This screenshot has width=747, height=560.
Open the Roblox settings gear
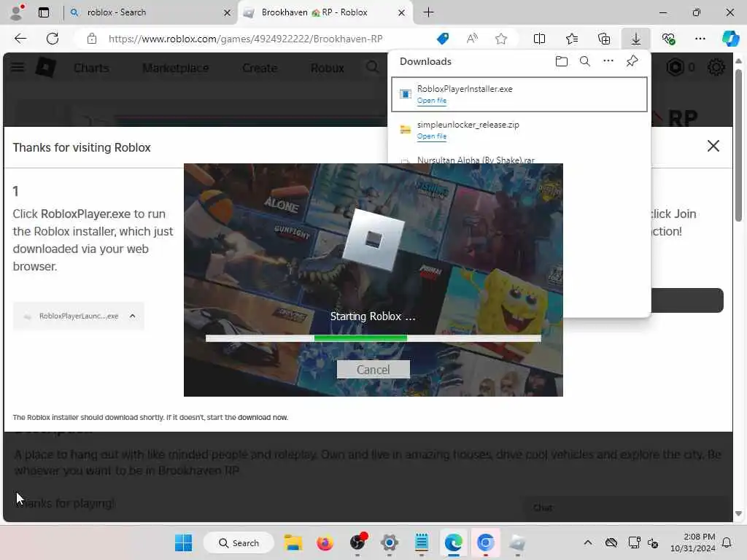(x=716, y=67)
